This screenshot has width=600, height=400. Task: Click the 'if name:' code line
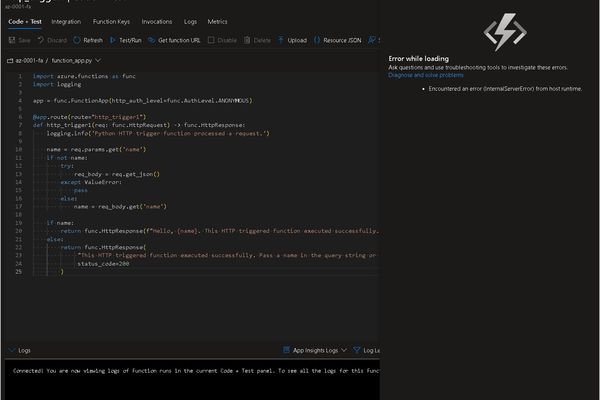[60, 223]
